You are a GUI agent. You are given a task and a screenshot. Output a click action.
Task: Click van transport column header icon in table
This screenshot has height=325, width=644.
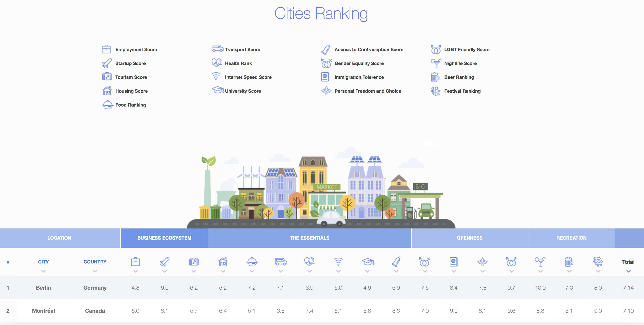pos(281,262)
